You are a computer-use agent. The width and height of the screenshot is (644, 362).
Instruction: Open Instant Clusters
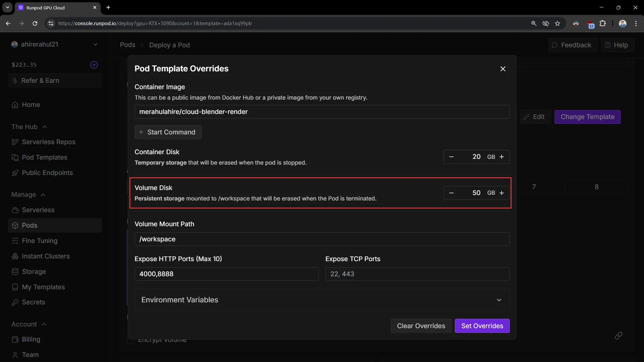pos(46,256)
